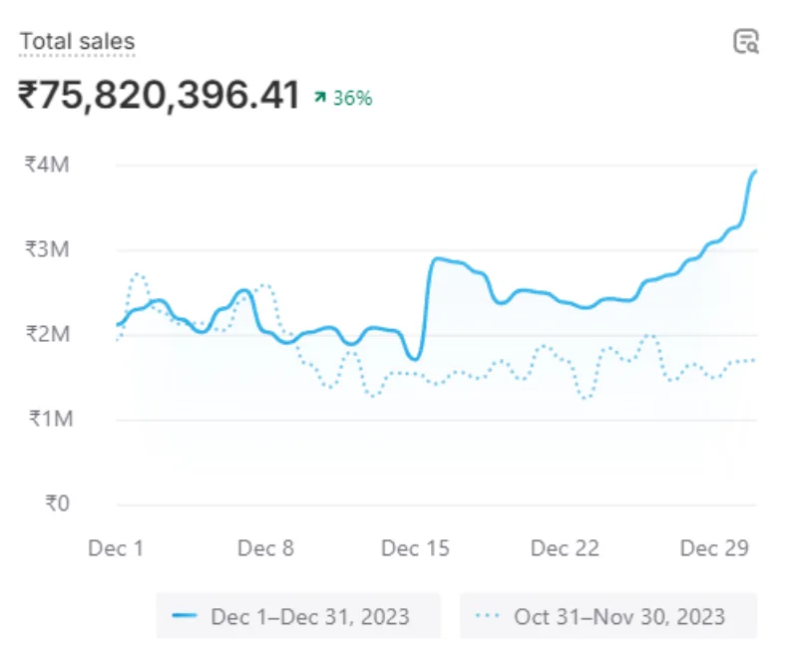794x672 pixels.
Task: Select the Dec 22 x-axis label
Action: (565, 548)
